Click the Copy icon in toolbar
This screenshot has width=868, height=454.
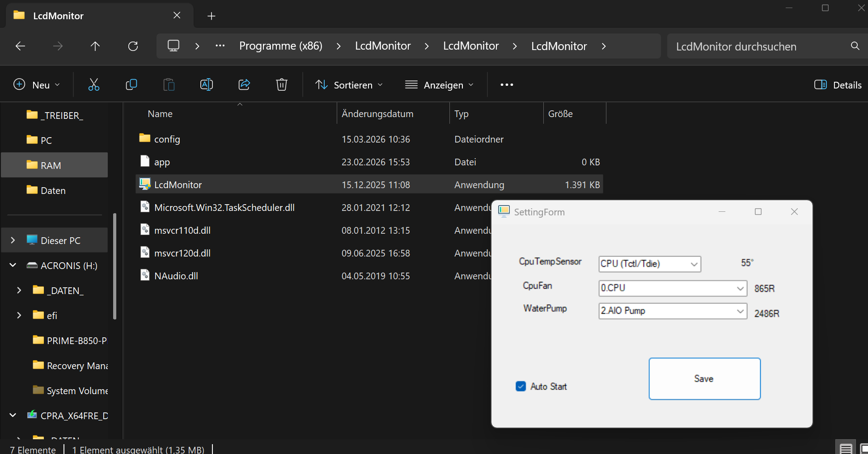tap(131, 84)
